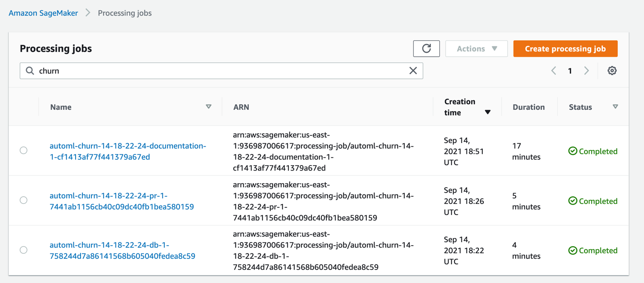Click Completed status icon for db-1 job
Image resolution: width=644 pixels, height=283 pixels.
(x=572, y=251)
